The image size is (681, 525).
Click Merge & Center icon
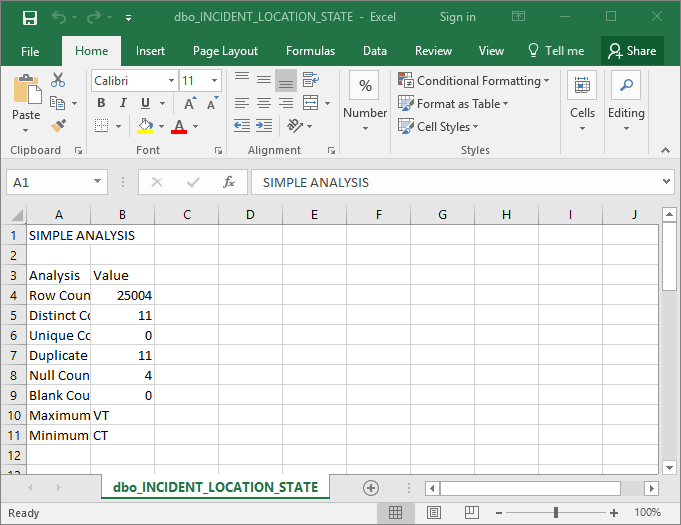[x=311, y=103]
